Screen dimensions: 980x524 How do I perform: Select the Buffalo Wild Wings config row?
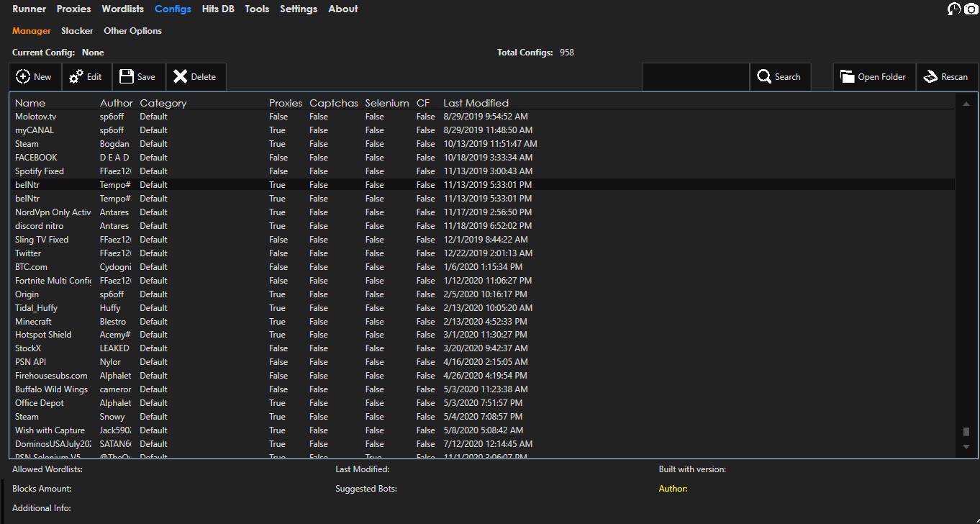pos(482,389)
